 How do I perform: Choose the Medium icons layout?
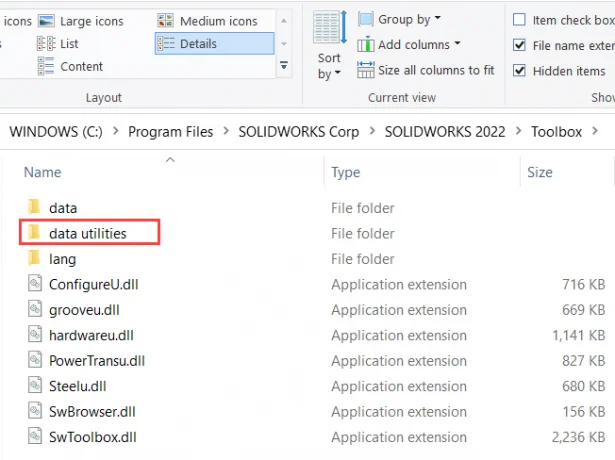tap(207, 21)
